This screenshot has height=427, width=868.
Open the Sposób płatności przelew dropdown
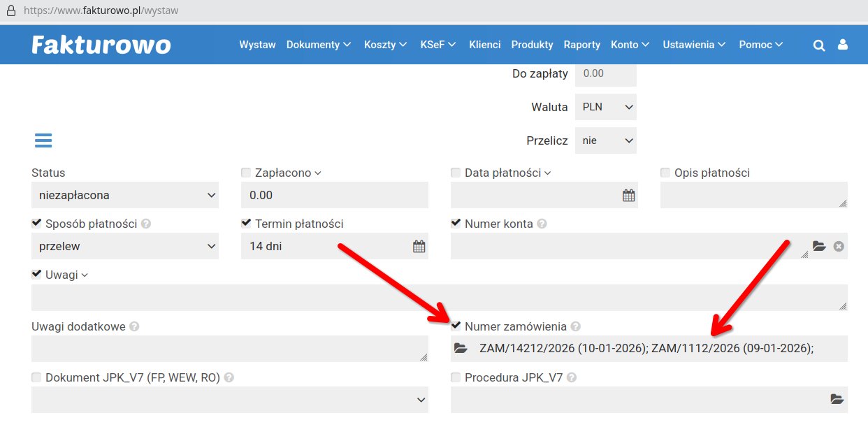[x=124, y=246]
